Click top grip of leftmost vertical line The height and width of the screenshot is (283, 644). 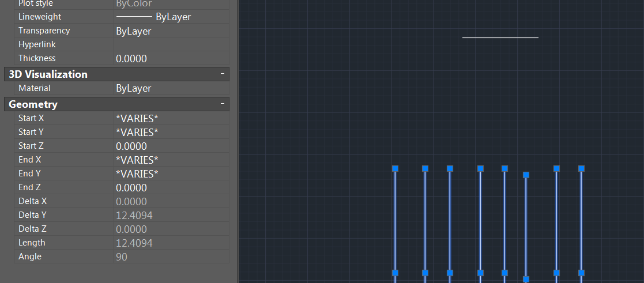click(x=395, y=168)
